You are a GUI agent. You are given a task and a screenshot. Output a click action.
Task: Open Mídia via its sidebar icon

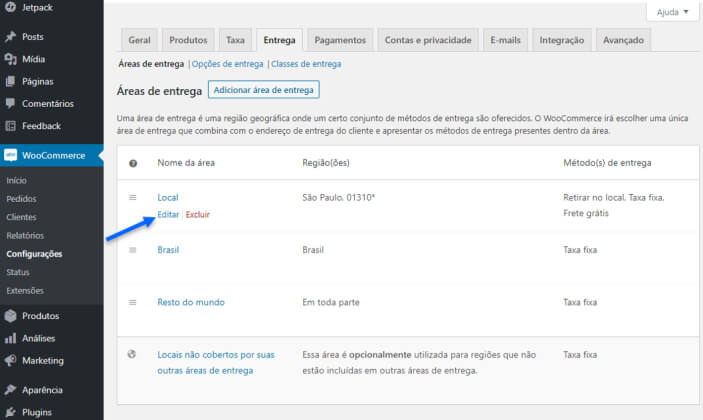point(10,59)
